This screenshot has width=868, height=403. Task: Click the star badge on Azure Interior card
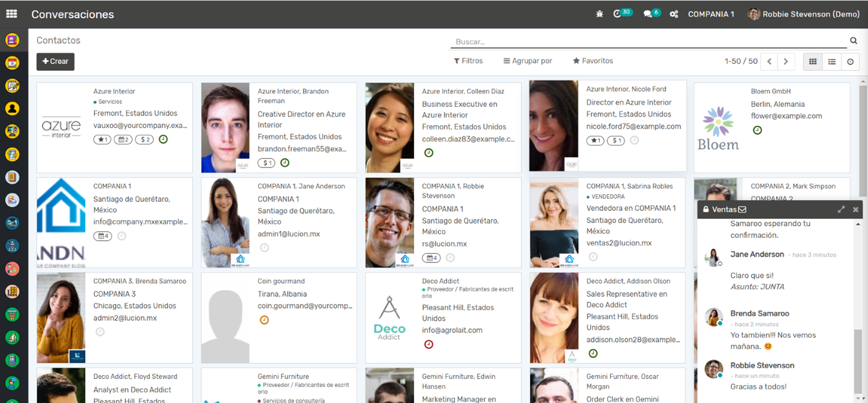[x=102, y=139]
